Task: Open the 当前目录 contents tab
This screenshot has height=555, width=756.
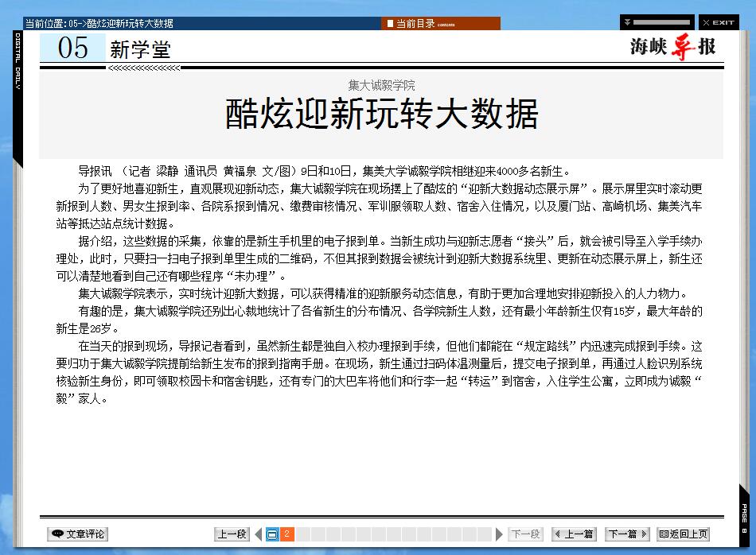Action: point(440,23)
